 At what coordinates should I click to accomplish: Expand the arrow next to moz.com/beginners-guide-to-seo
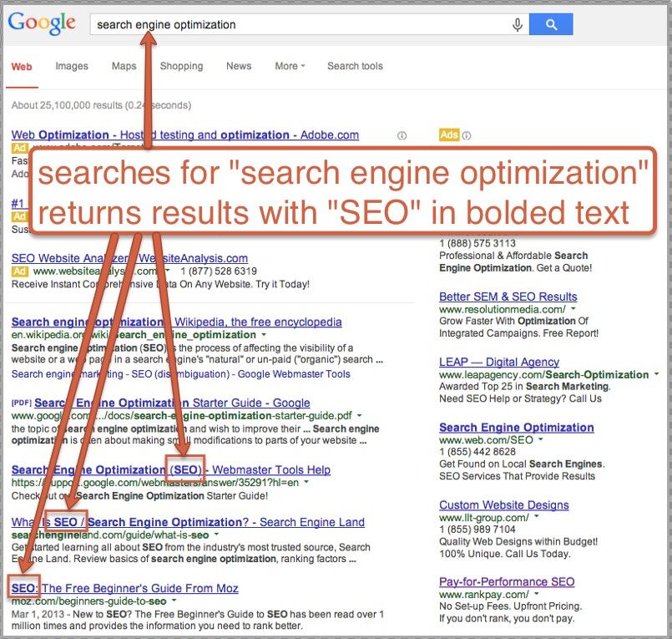pos(172,601)
